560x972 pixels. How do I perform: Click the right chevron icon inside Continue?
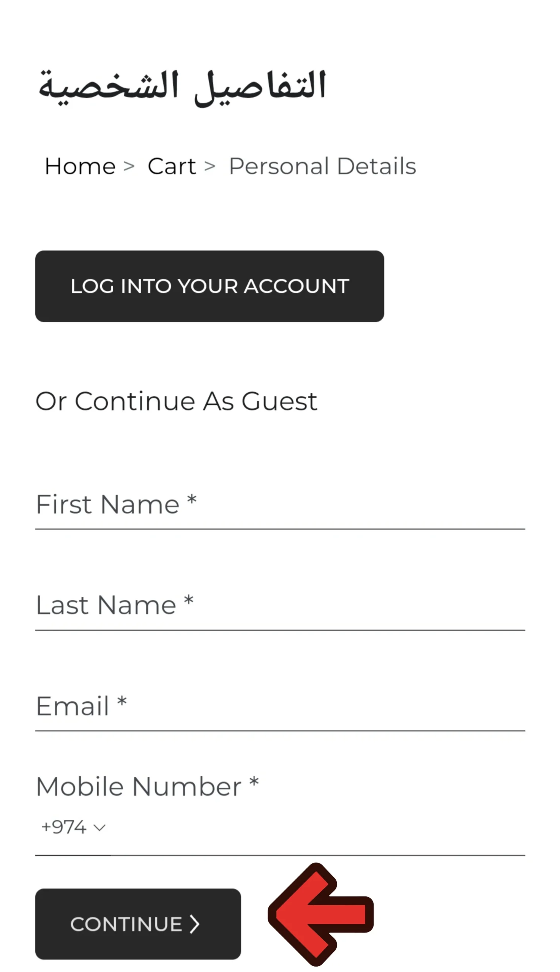tap(195, 924)
